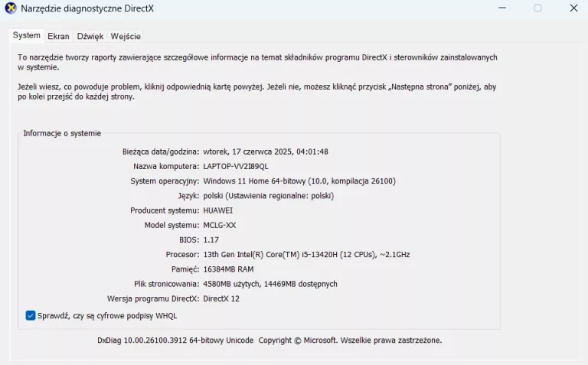Click the memory value 16384MB RAM
Screen dimensions: 588x365
pyautogui.click(x=228, y=269)
